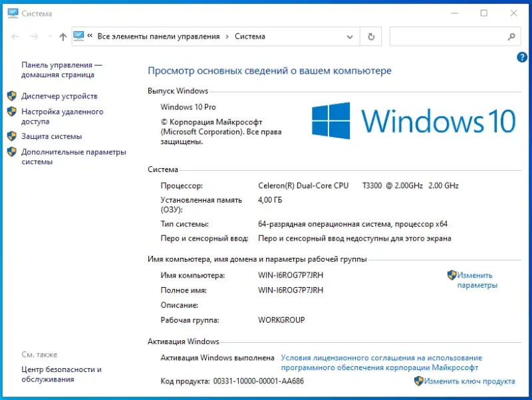
Task: Expand address bar history dropdown arrow
Action: tap(350, 37)
